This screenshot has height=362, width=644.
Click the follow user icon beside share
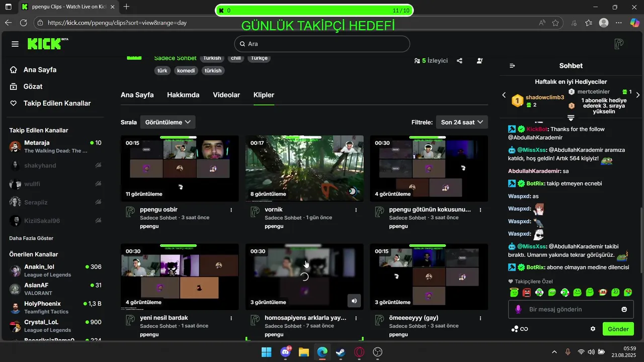(x=479, y=61)
